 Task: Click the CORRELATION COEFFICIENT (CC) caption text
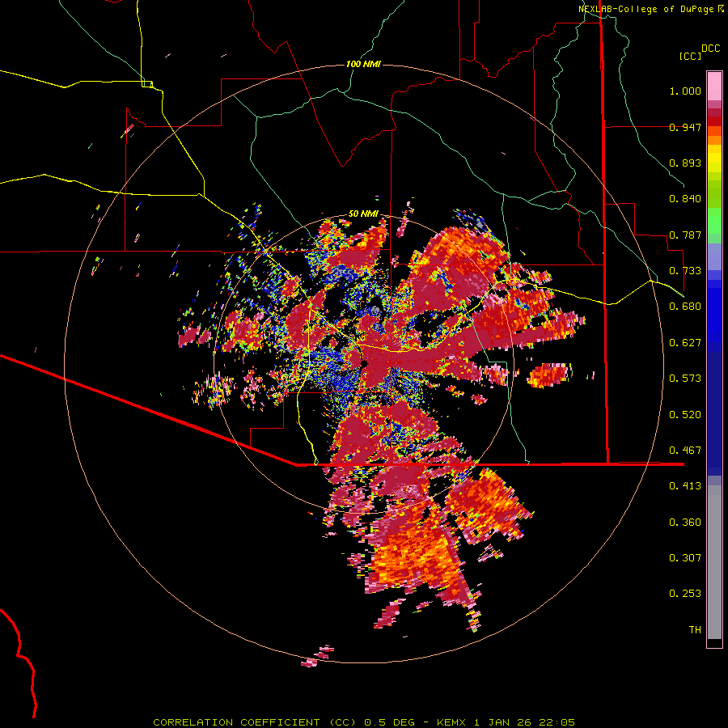[x=255, y=722]
